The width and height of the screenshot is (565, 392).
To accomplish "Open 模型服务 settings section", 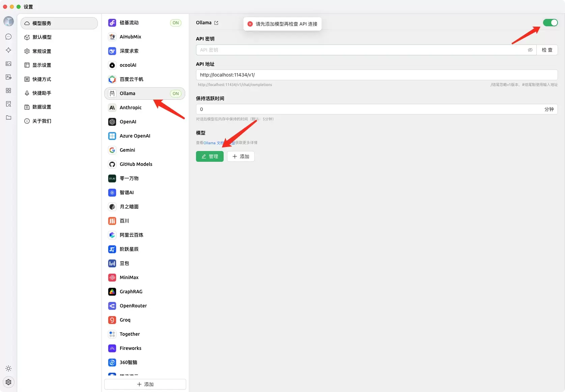I will pyautogui.click(x=59, y=23).
